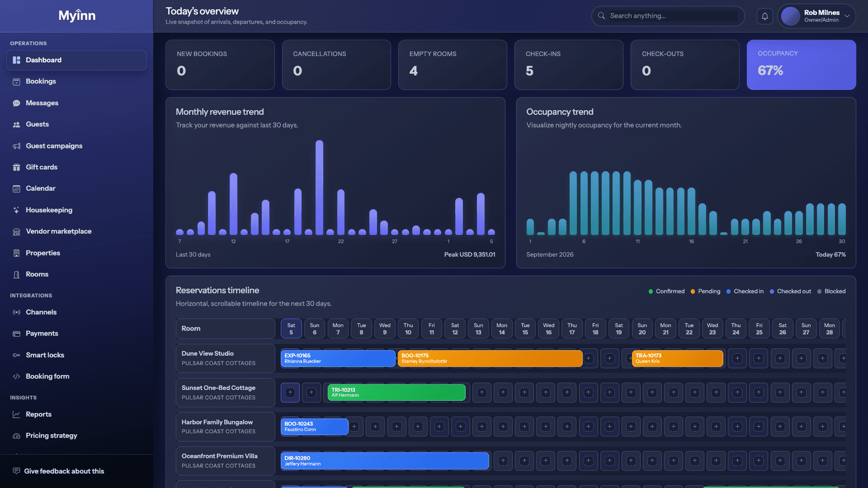Open the notifications bell icon
This screenshot has height=488, width=868.
pos(764,16)
